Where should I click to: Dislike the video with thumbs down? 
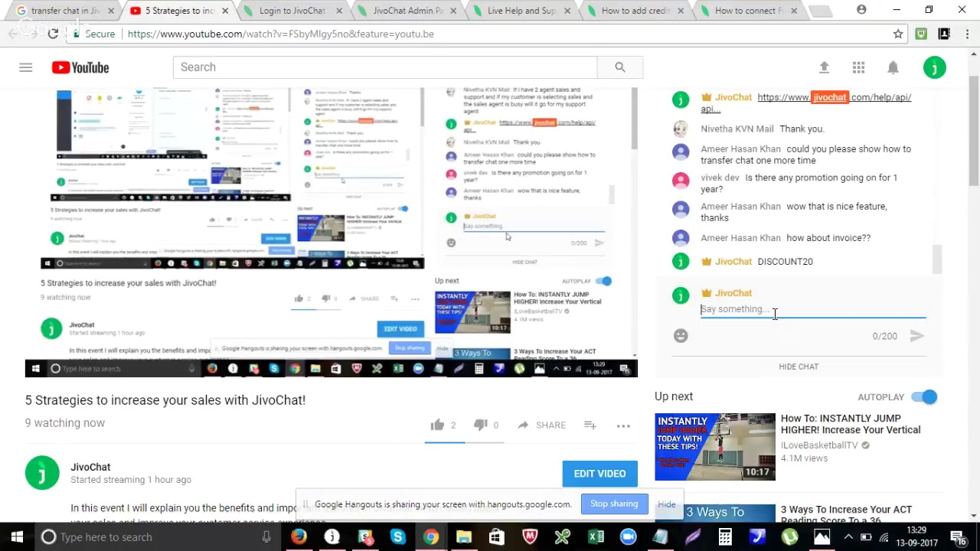point(480,425)
